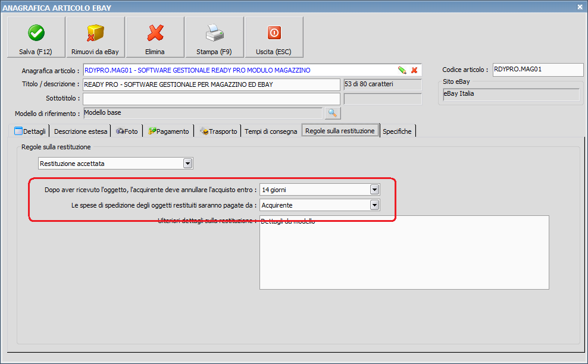Image resolution: width=588 pixels, height=364 pixels.
Task: Open the Trasporto tab
Action: click(x=218, y=131)
